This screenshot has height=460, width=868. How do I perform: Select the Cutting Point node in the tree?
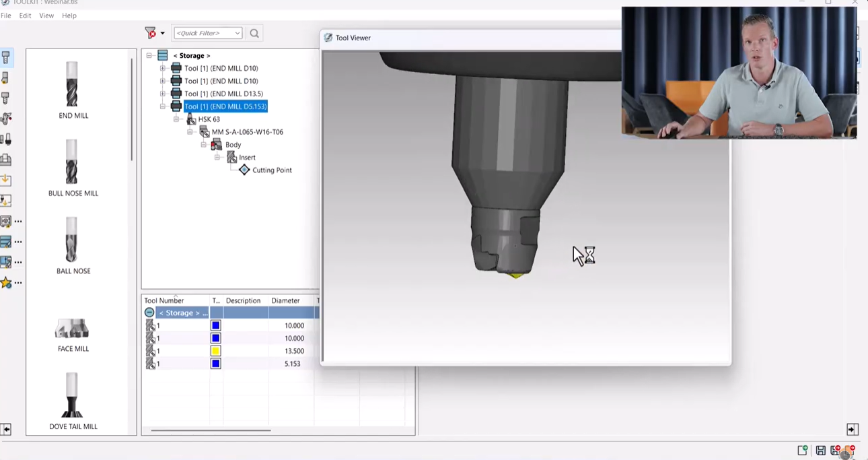point(272,170)
